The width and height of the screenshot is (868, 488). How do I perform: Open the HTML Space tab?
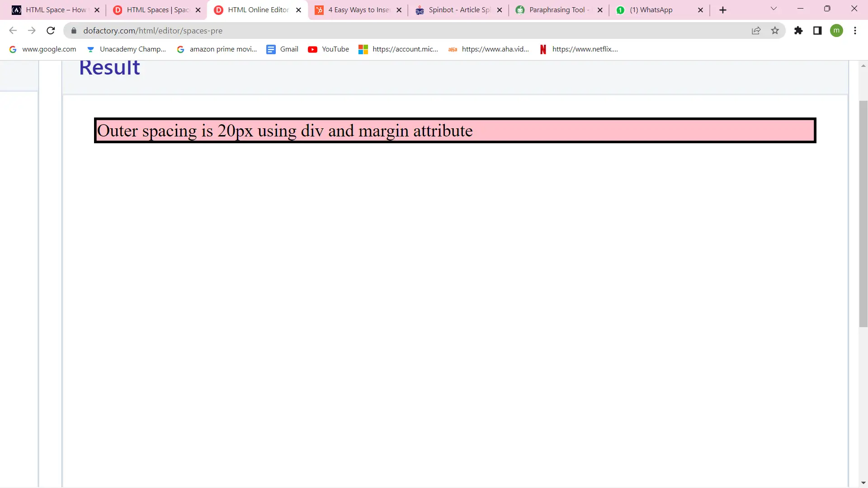click(x=56, y=9)
